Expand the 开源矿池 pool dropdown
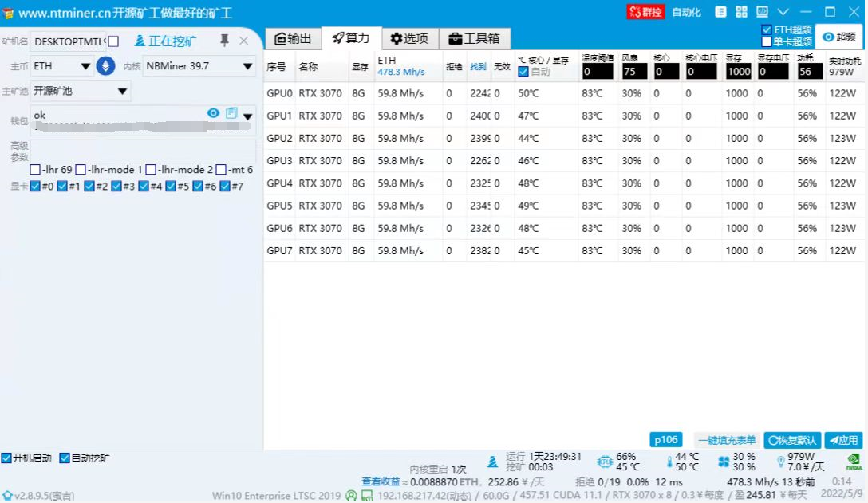This screenshot has width=868, height=503. (x=122, y=91)
